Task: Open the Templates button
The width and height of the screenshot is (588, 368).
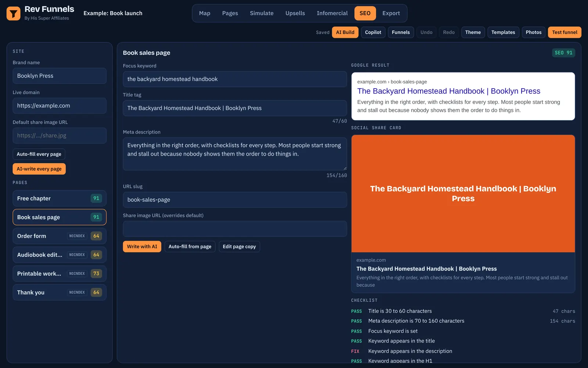Action: click(503, 32)
